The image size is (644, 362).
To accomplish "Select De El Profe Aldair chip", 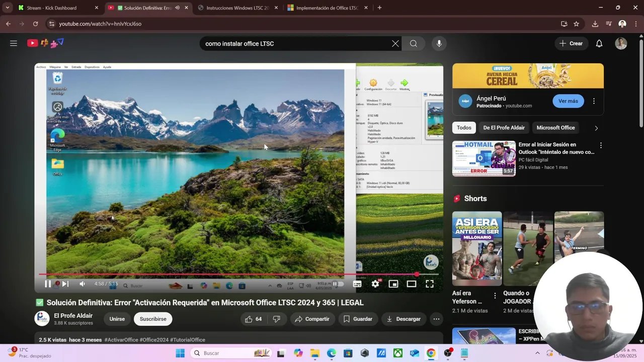I will pyautogui.click(x=504, y=128).
